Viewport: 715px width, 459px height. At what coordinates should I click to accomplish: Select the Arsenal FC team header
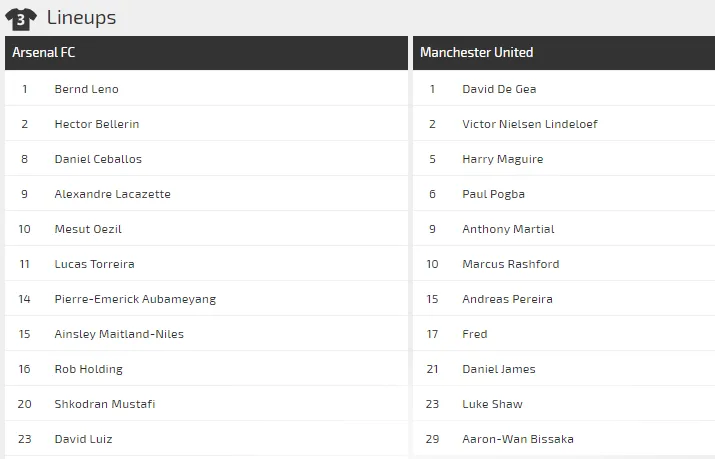pyautogui.click(x=43, y=52)
